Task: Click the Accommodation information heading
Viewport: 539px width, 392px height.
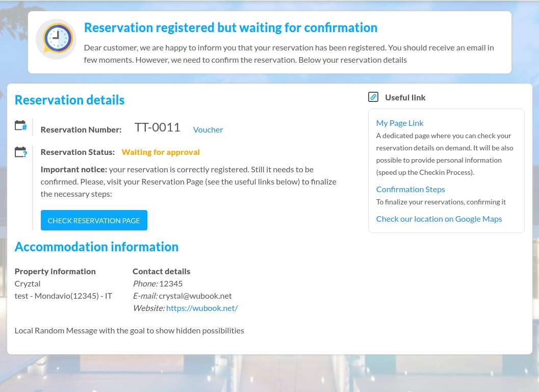Action: point(96,247)
